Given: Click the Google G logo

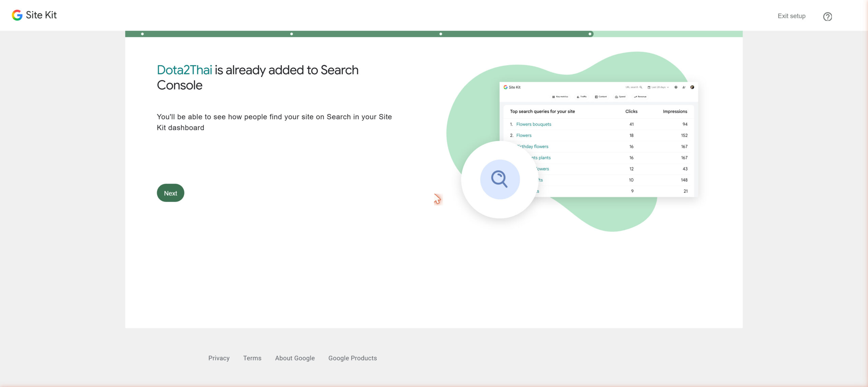Looking at the screenshot, I should click(17, 15).
